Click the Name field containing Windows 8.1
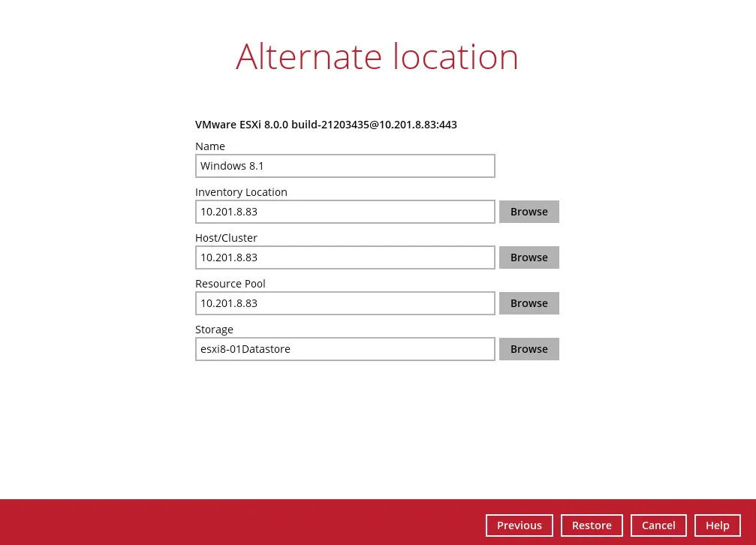Viewport: 756px width, 545px height. coord(345,166)
